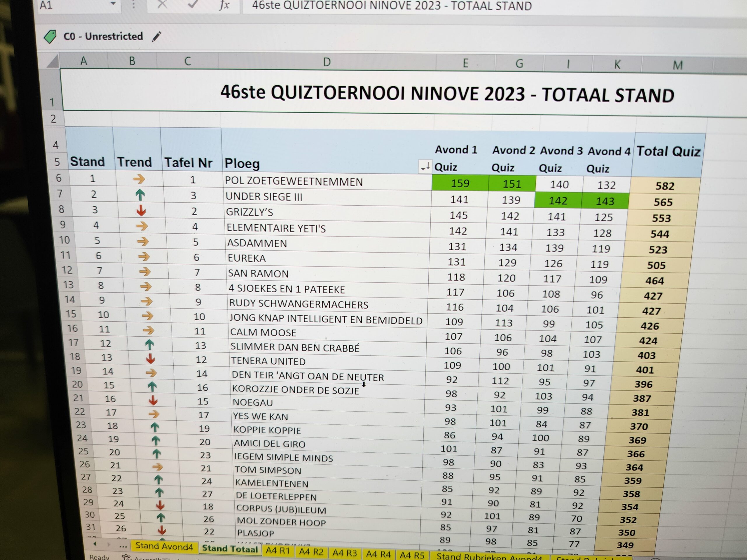The image size is (747, 560).
Task: Select the green-highlighted 159 score cell
Action: (x=460, y=183)
